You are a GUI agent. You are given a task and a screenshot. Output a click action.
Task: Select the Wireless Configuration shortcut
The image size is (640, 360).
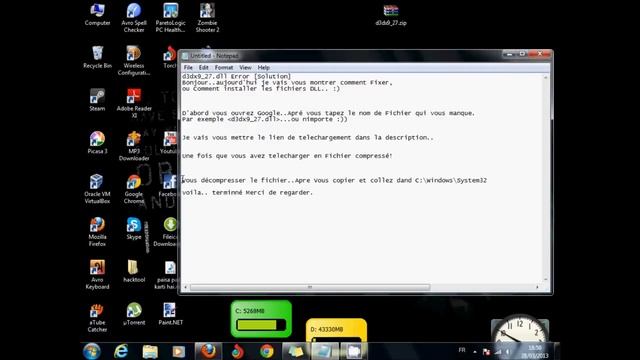133,60
